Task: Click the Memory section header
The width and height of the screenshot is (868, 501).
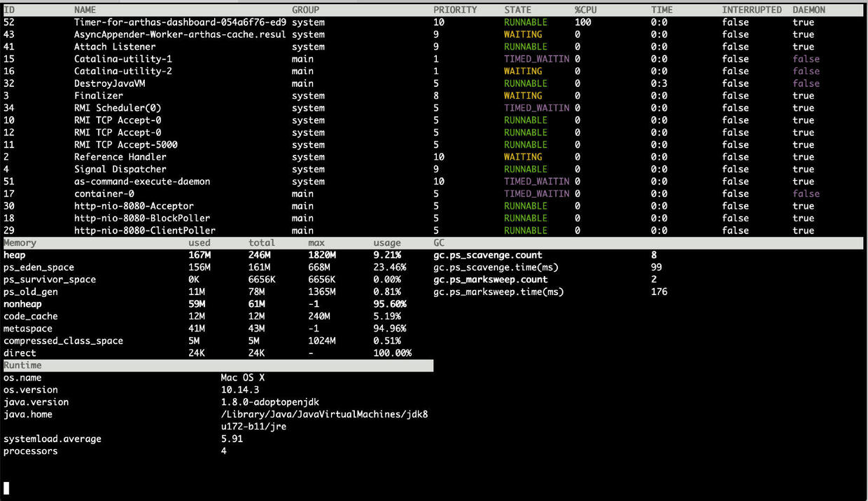Action: (x=20, y=242)
